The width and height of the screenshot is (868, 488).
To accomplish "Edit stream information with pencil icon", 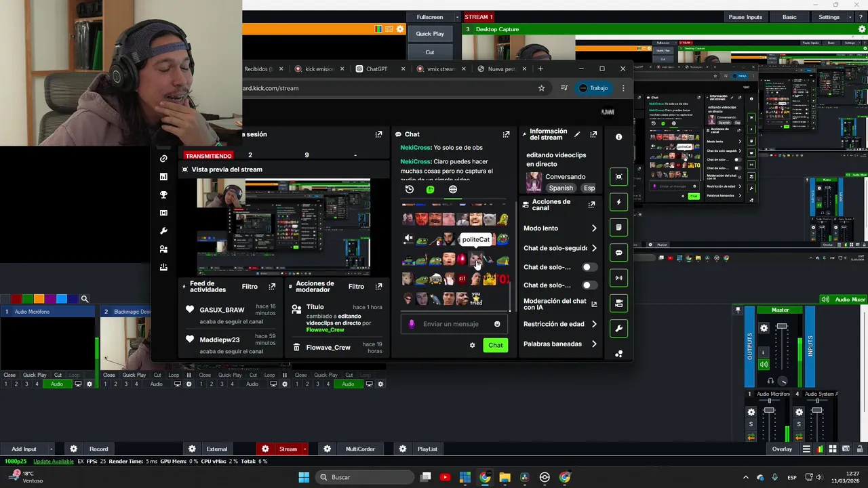I will [577, 134].
